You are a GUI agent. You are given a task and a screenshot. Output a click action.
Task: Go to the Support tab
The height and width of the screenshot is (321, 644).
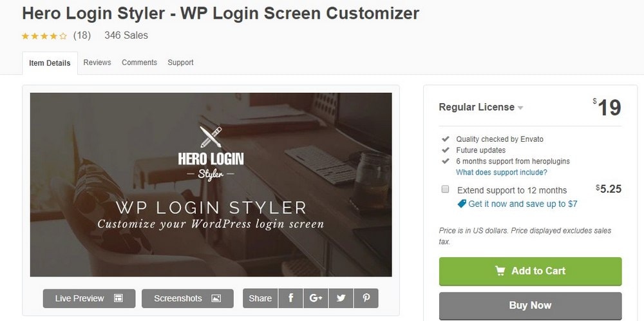tap(180, 63)
